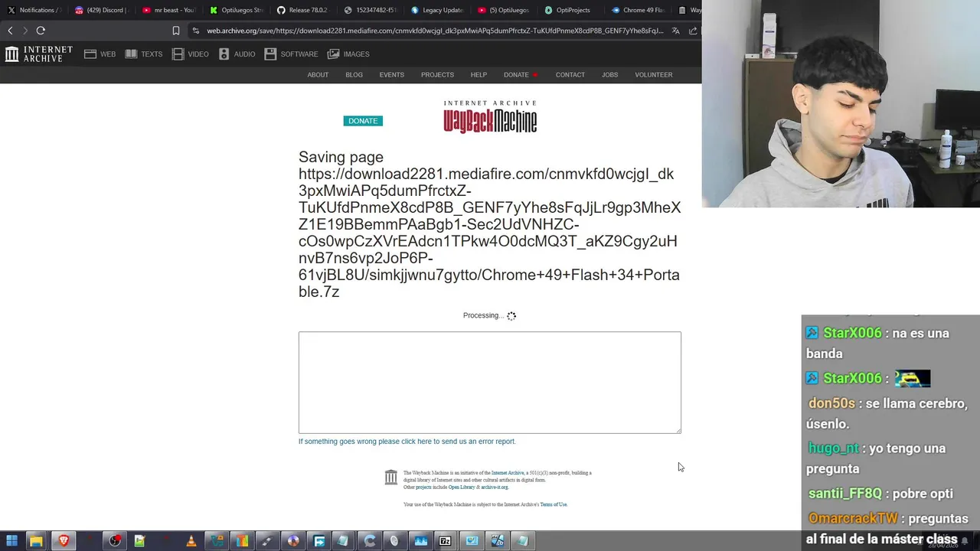The image size is (980, 551).
Task: Go to the About page
Action: [318, 75]
